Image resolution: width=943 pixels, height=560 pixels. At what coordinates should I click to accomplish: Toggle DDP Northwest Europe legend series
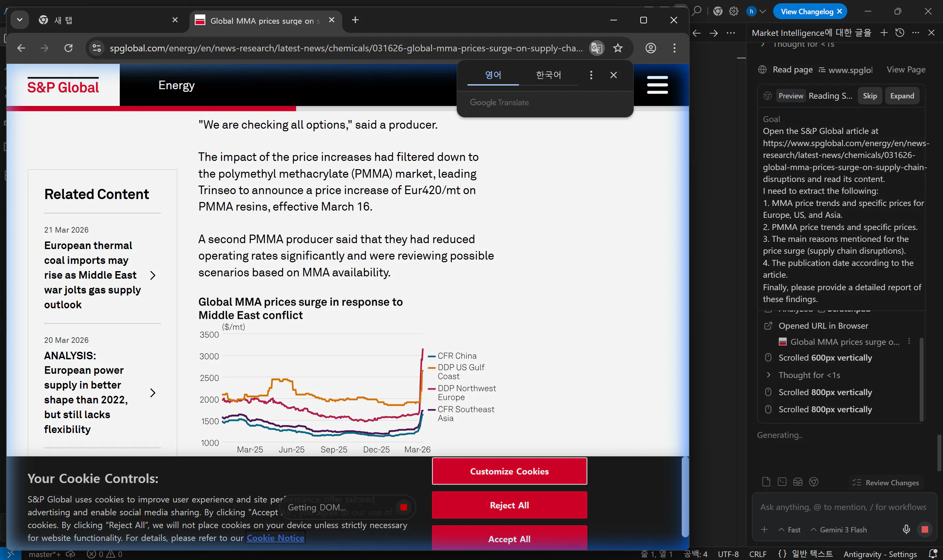[x=462, y=393]
